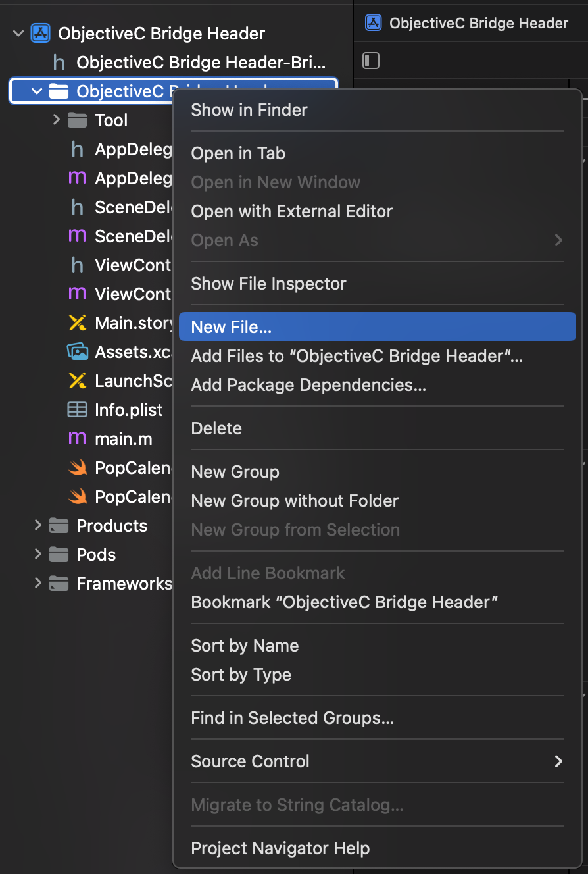
Task: Select ObjectiveC Bridge Header-Bri... header file
Action: (174, 63)
